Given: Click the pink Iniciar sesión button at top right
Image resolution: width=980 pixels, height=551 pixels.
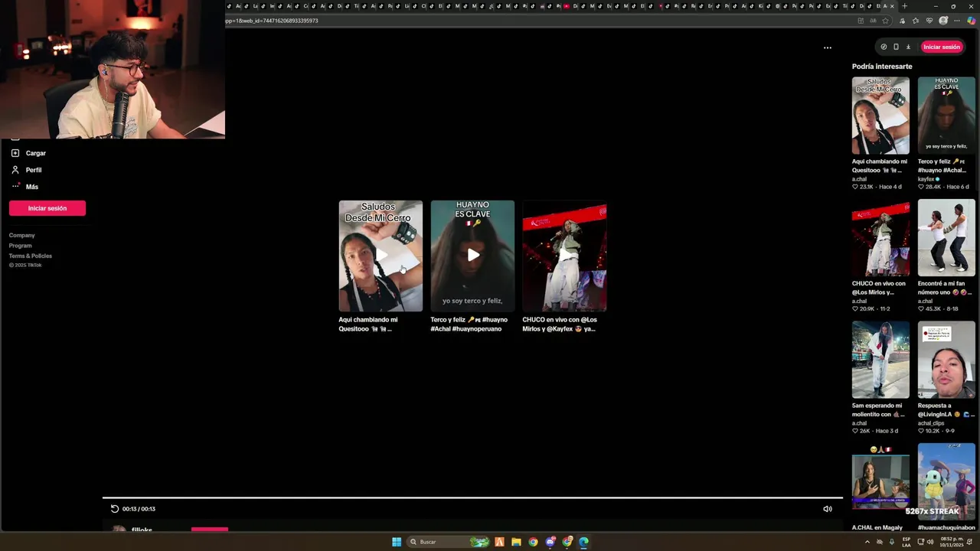Looking at the screenshot, I should click(942, 47).
